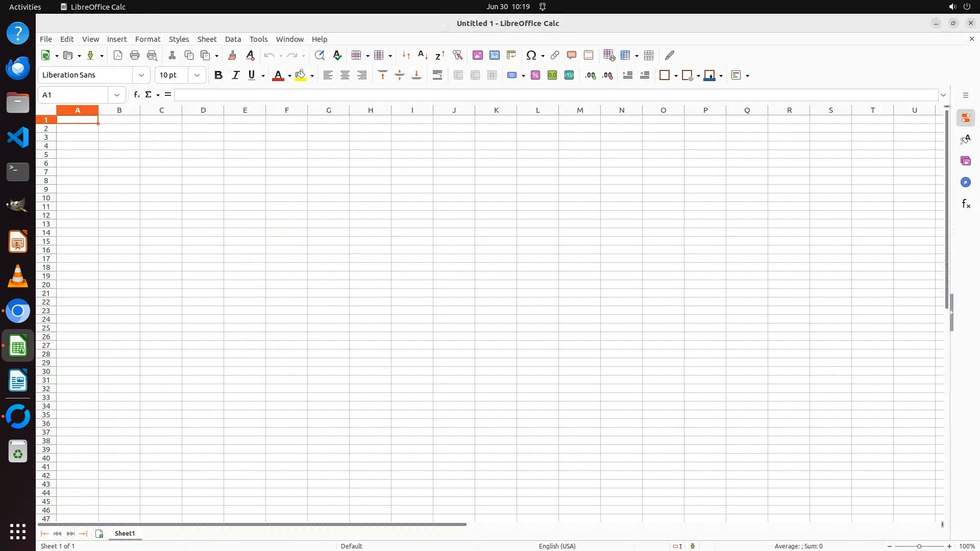Click the formula input line
980x551 pixels.
[555, 95]
